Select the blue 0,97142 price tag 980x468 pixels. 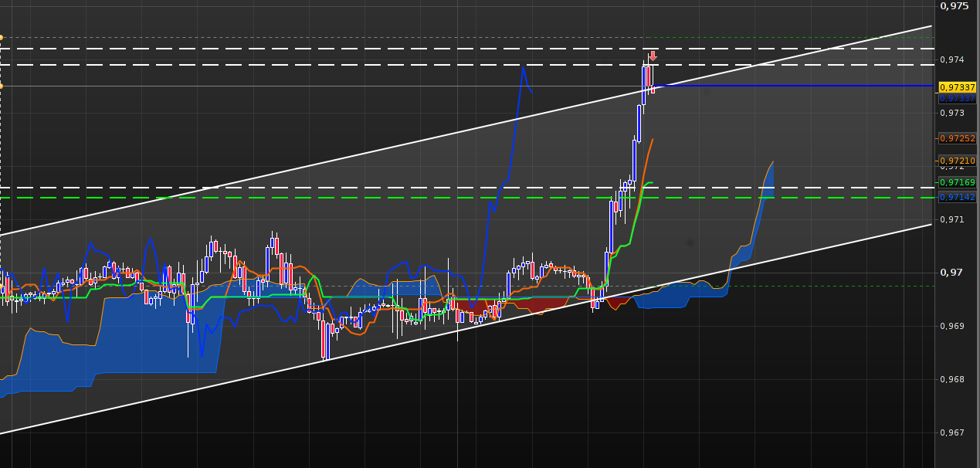point(958,198)
